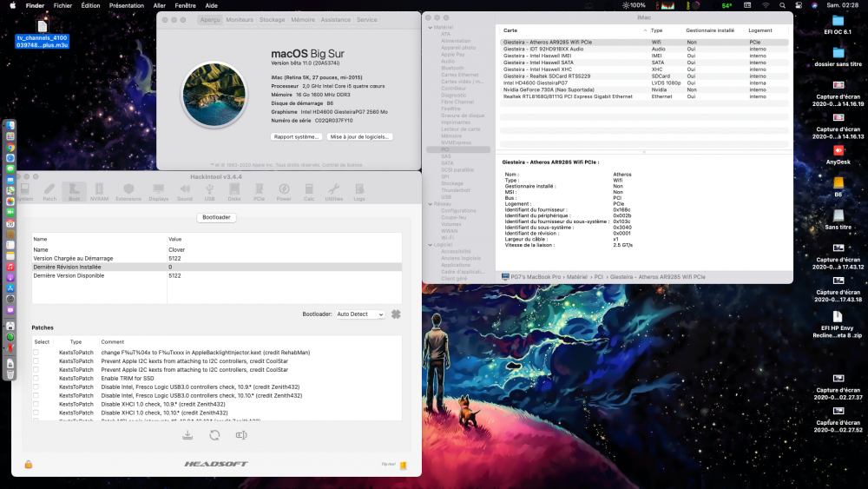Open the Extensions section in Hackintool
This screenshot has height=489, width=868.
tap(128, 192)
